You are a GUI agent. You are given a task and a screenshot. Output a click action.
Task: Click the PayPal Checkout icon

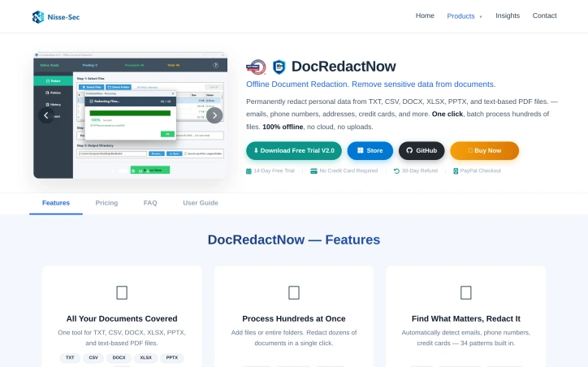pos(456,171)
